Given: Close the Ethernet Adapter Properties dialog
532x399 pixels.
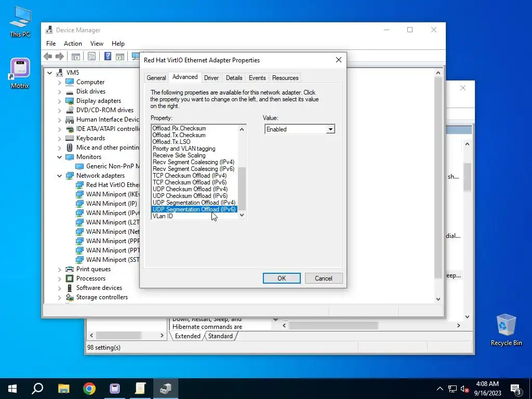Looking at the screenshot, I should 339,60.
